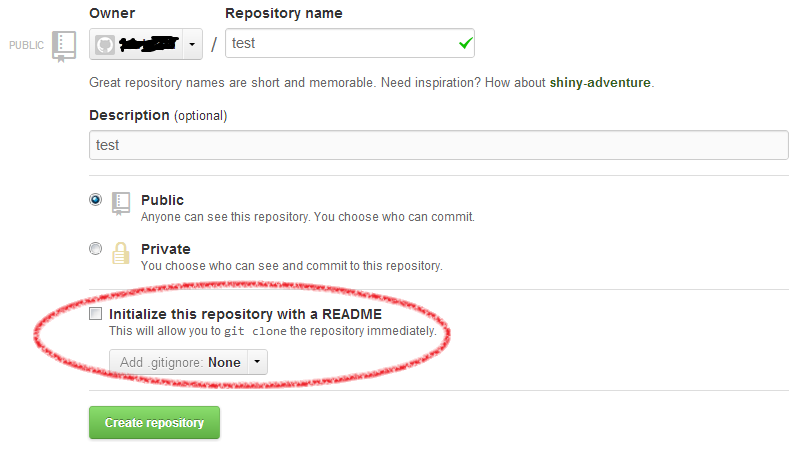Click the public repository book icon beside PUBLIC
806x451 pixels.
coord(64,46)
